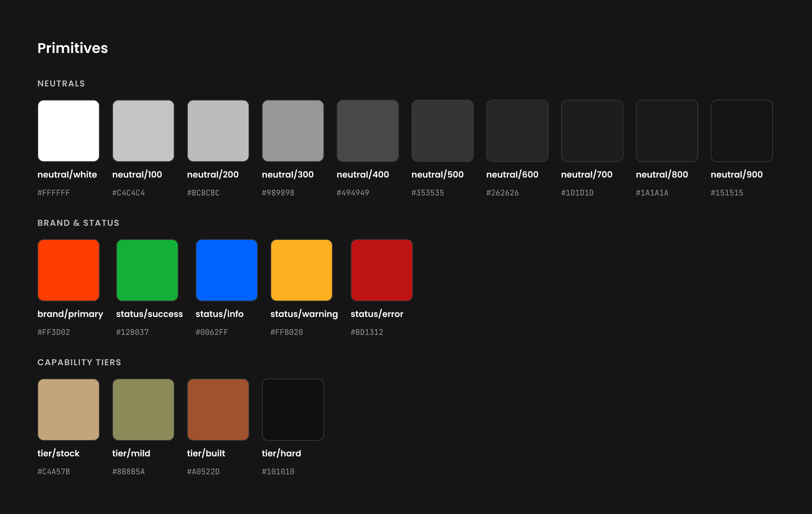Click the status/success label
This screenshot has width=812, height=514.
tap(149, 314)
